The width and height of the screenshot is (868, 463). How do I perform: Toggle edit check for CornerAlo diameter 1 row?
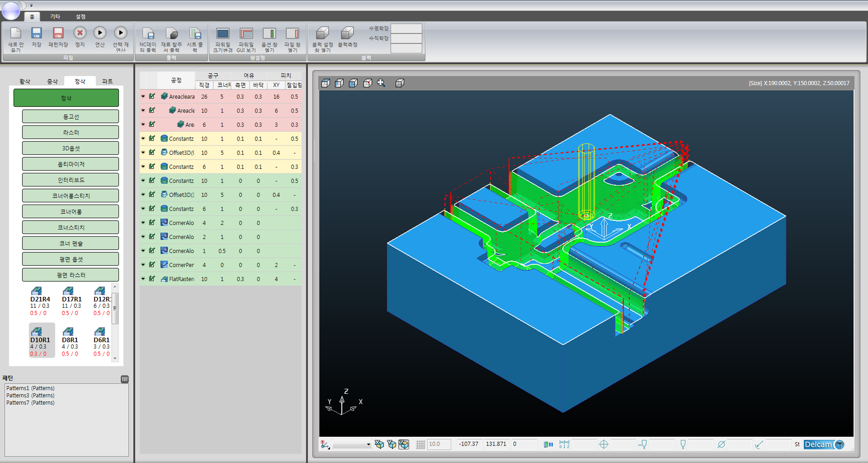(x=152, y=251)
